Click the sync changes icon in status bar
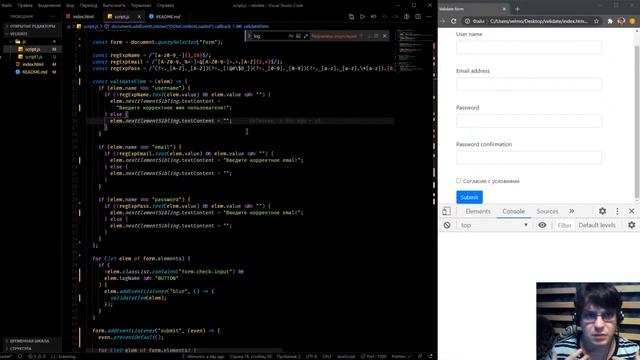This screenshot has height=360, width=640. (x=20, y=356)
